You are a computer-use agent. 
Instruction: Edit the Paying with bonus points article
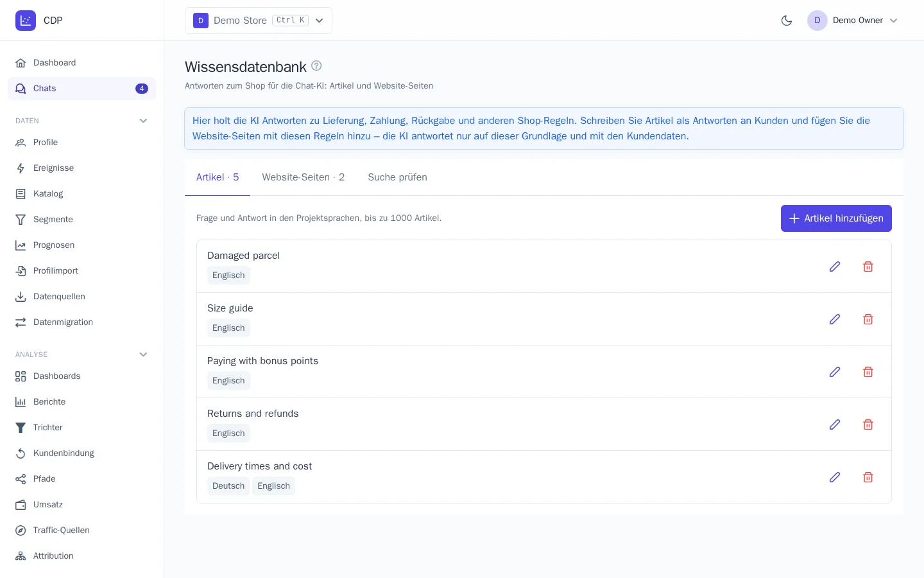(x=835, y=372)
